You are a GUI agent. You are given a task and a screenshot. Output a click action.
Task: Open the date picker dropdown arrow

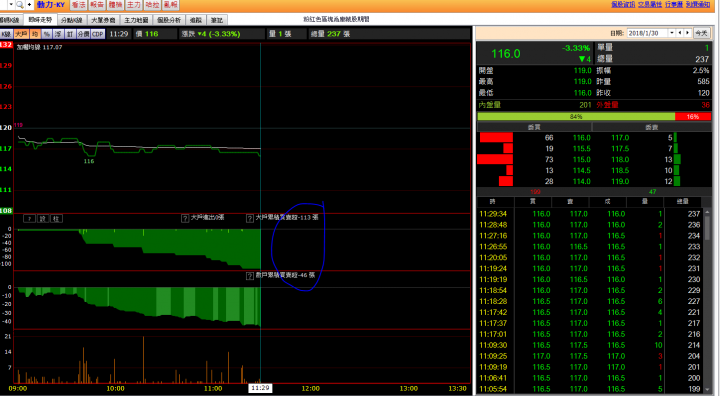672,33
